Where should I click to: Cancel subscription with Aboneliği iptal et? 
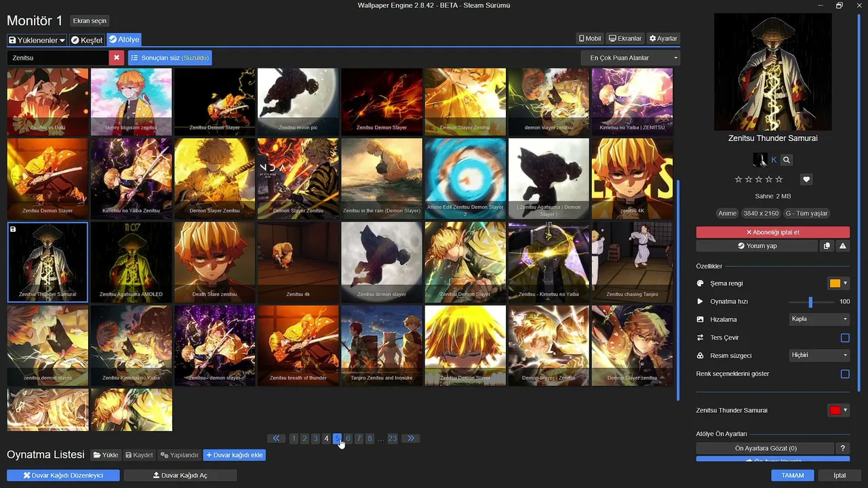tap(772, 232)
